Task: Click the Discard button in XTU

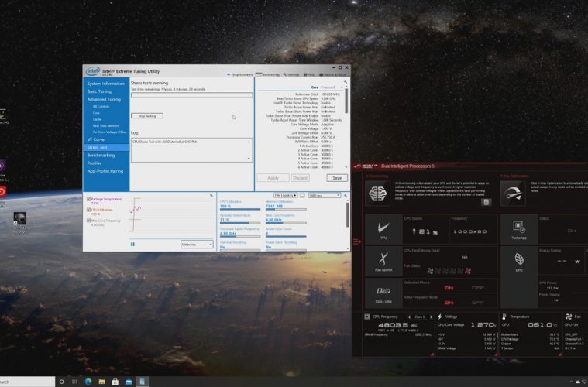Action: (300, 178)
